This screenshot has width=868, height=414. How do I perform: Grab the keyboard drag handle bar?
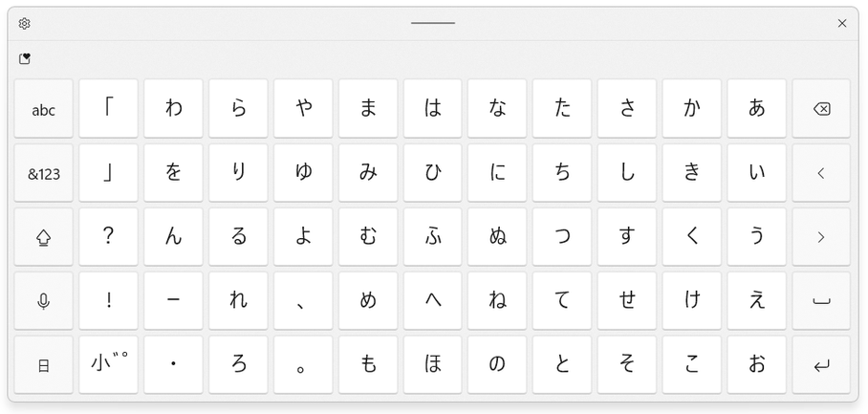(433, 23)
